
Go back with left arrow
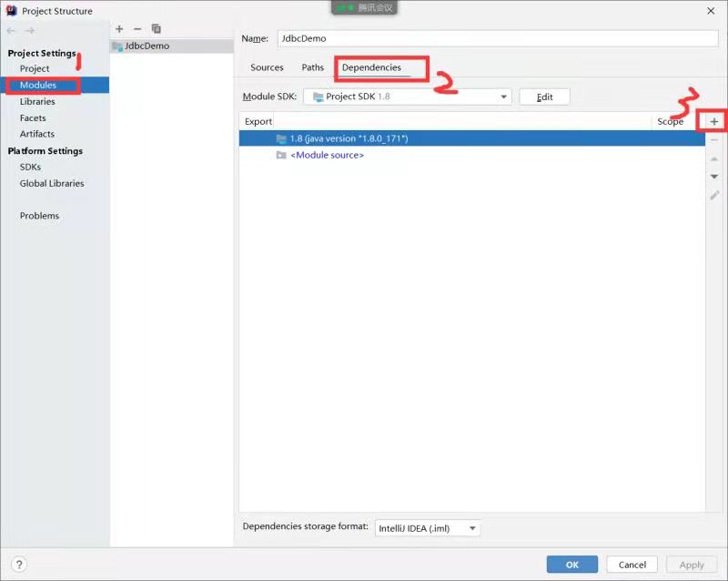(x=11, y=31)
